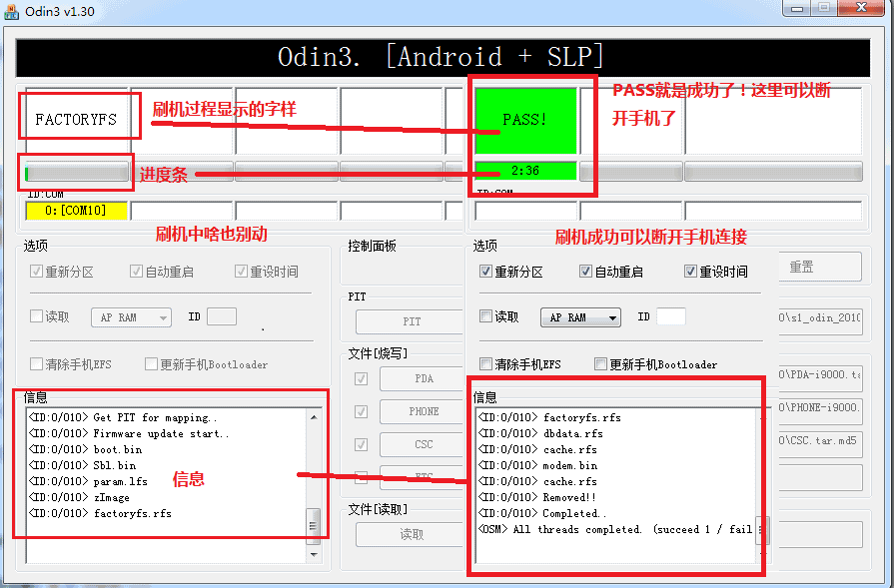The height and width of the screenshot is (588, 894).
Task: Toggle the checkbox beside the PDA button
Action: pyautogui.click(x=361, y=379)
